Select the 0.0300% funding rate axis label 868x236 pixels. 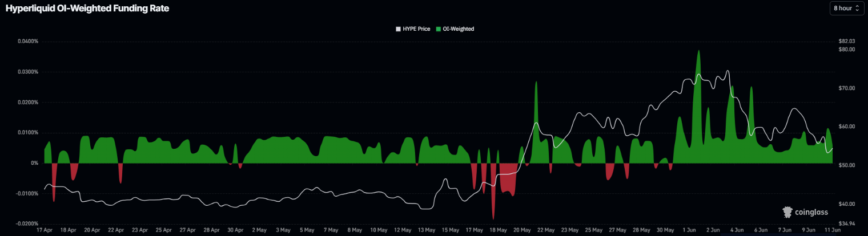click(27, 72)
